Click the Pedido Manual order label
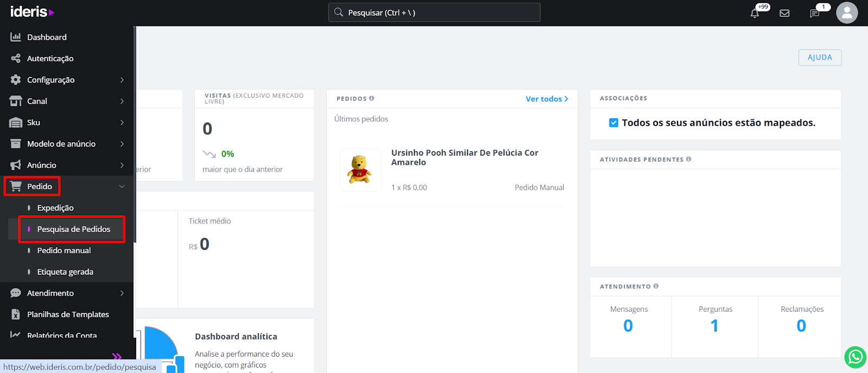 [x=539, y=188]
